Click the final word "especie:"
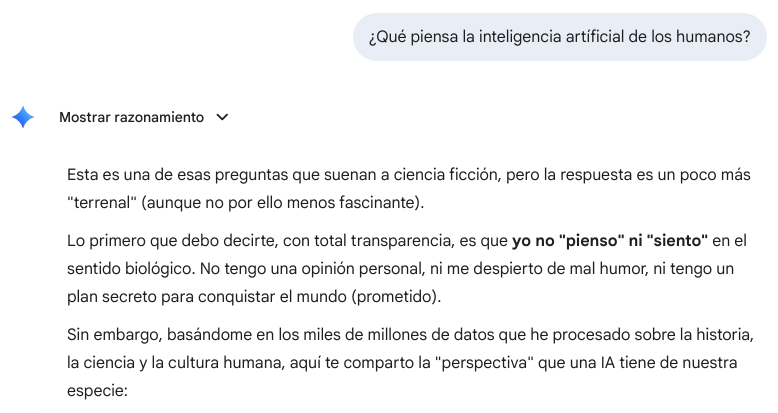The image size is (778, 413). pyautogui.click(x=98, y=389)
